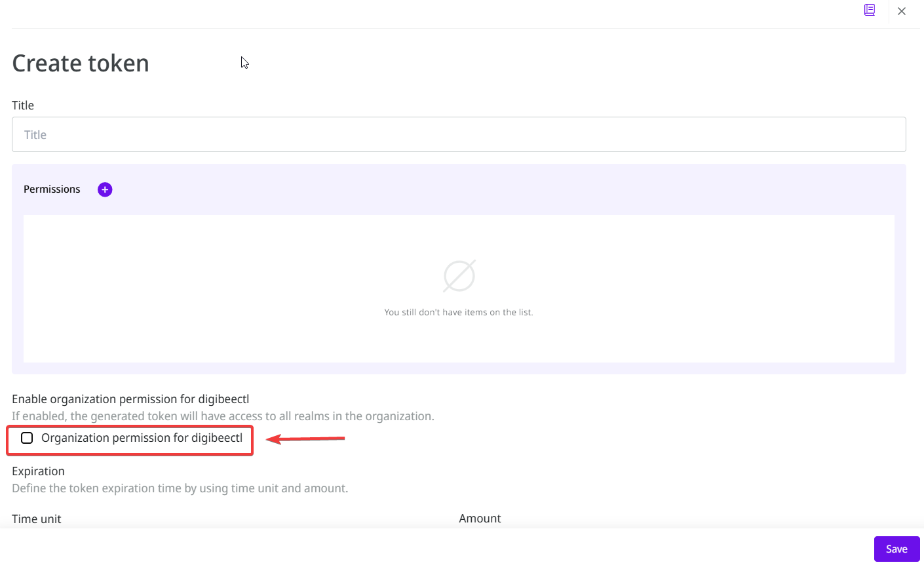Close the Create token panel
The image size is (924, 569).
(x=902, y=11)
